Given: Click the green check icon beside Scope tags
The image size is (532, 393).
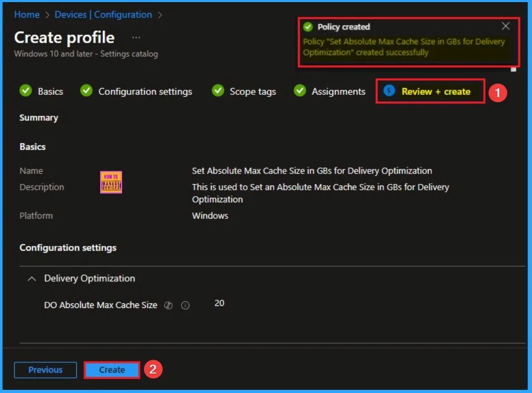Looking at the screenshot, I should click(x=217, y=91).
